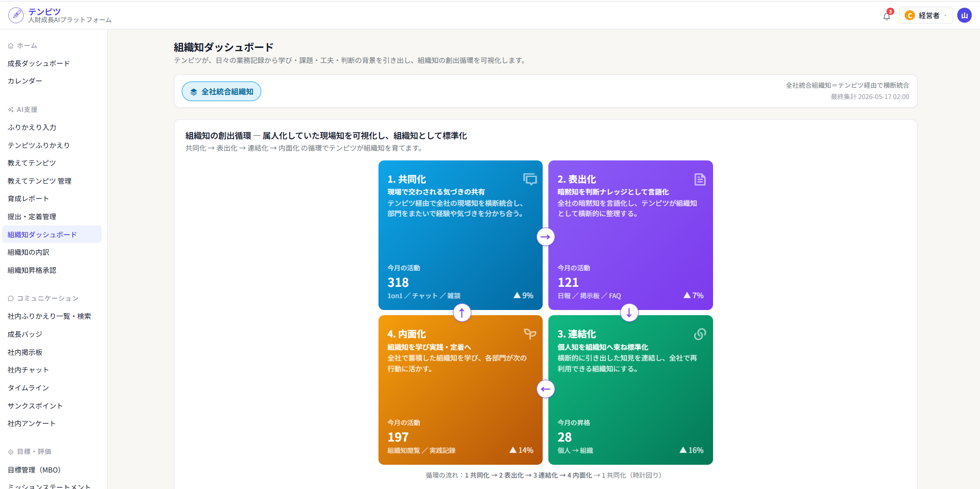Click the layers icon in 全社統合組織知
The width and height of the screenshot is (980, 489).
point(194,92)
